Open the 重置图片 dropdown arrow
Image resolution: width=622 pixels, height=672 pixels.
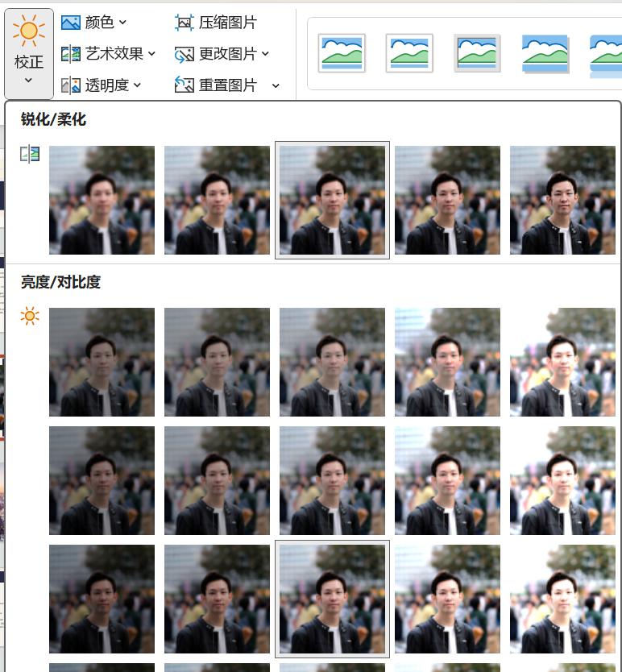pos(276,85)
